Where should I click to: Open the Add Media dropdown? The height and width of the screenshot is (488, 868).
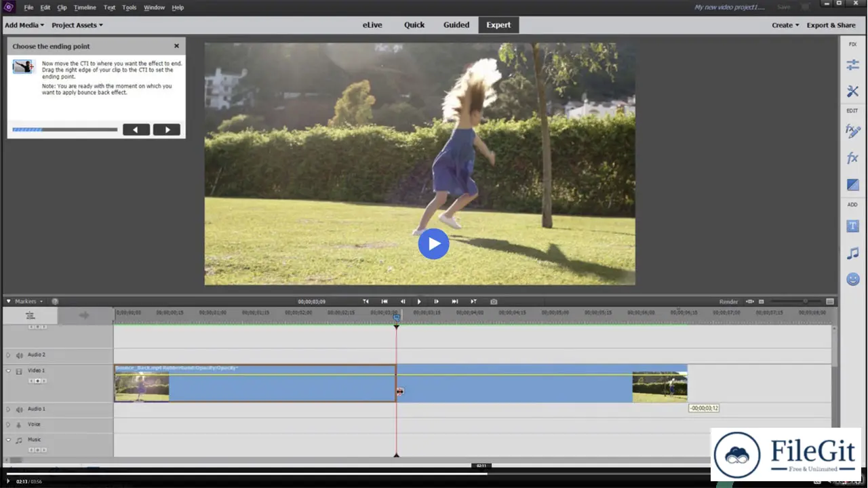24,25
